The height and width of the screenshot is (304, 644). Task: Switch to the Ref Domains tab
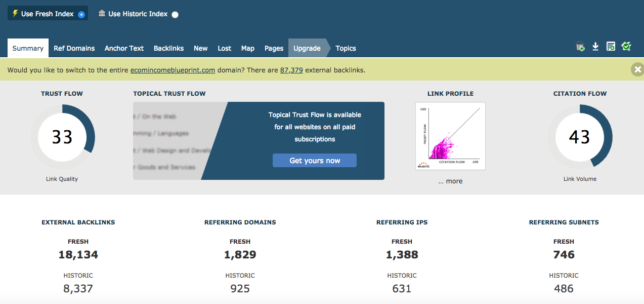[x=74, y=48]
